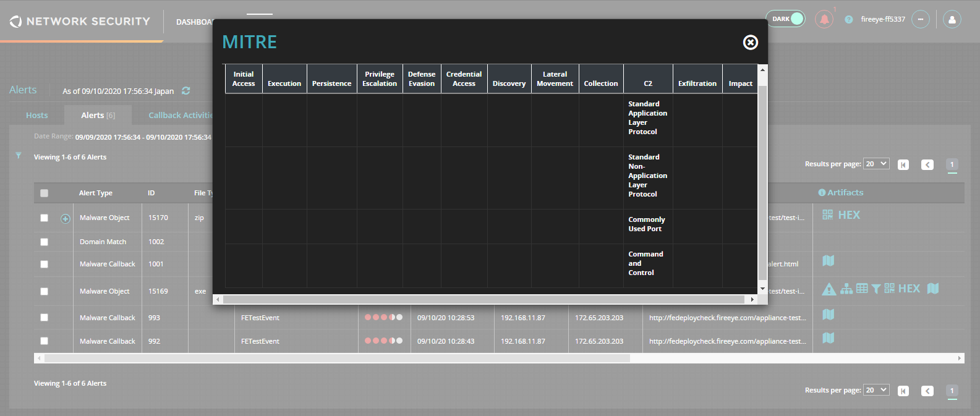980x416 pixels.
Task: Open the user profile icon
Action: pyautogui.click(x=952, y=20)
